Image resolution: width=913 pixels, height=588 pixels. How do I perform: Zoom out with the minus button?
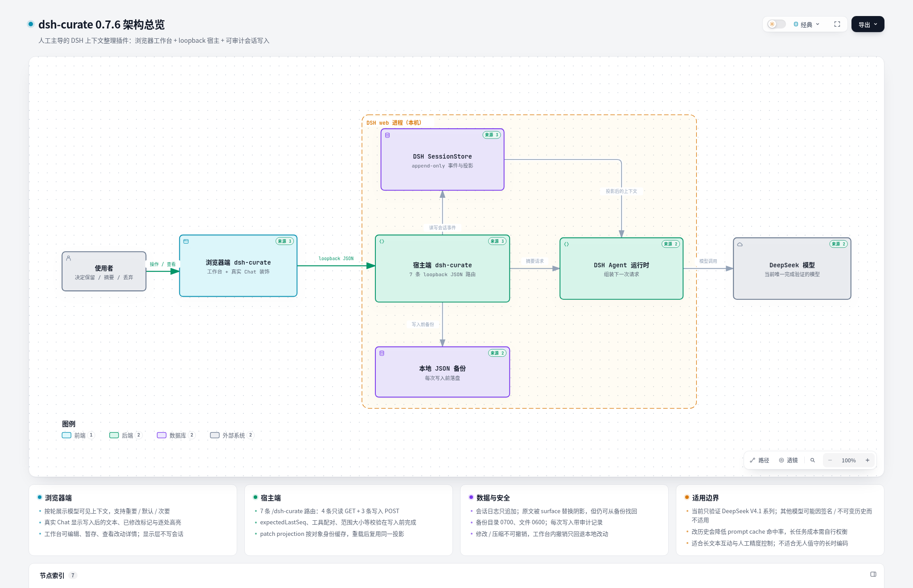[x=830, y=460]
